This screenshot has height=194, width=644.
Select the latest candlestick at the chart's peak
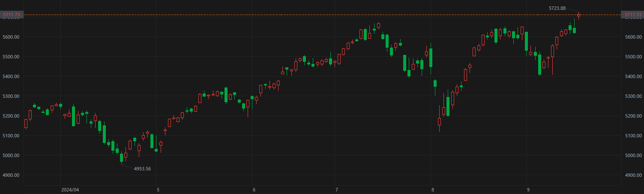click(579, 15)
